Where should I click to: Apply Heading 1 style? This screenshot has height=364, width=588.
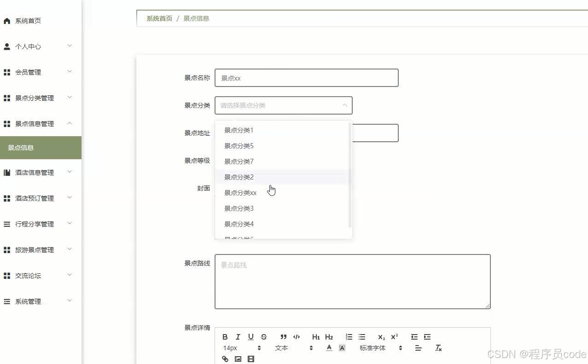pyautogui.click(x=316, y=337)
